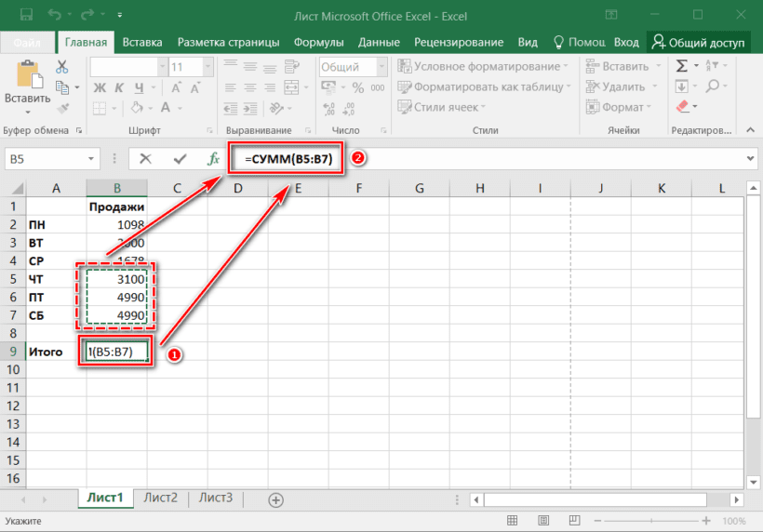The image size is (763, 532).
Task: Switch to the Разметка страницы tab
Action: click(x=228, y=43)
